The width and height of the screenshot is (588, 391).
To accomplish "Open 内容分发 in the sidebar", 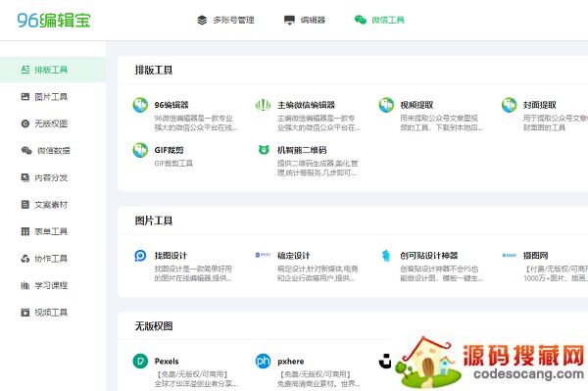I will click(x=51, y=177).
